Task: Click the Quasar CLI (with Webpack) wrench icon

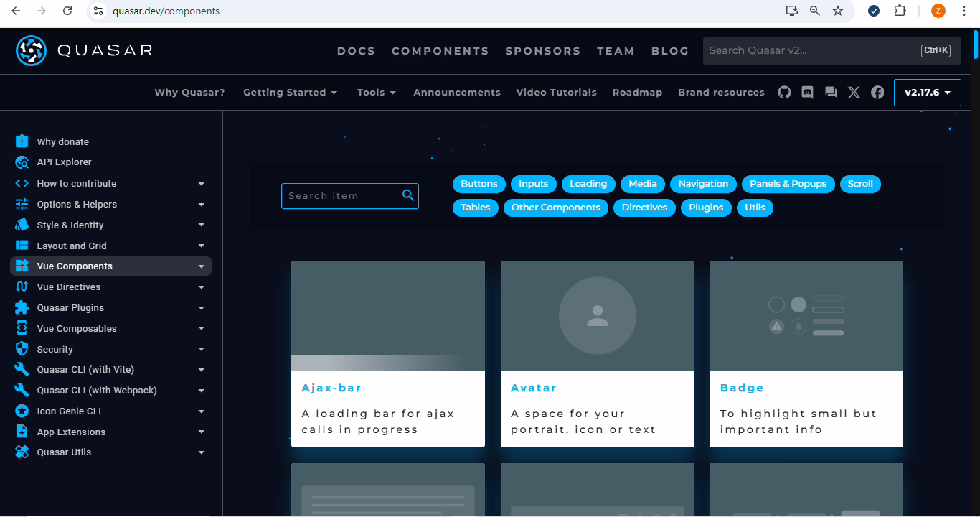Action: click(x=22, y=390)
